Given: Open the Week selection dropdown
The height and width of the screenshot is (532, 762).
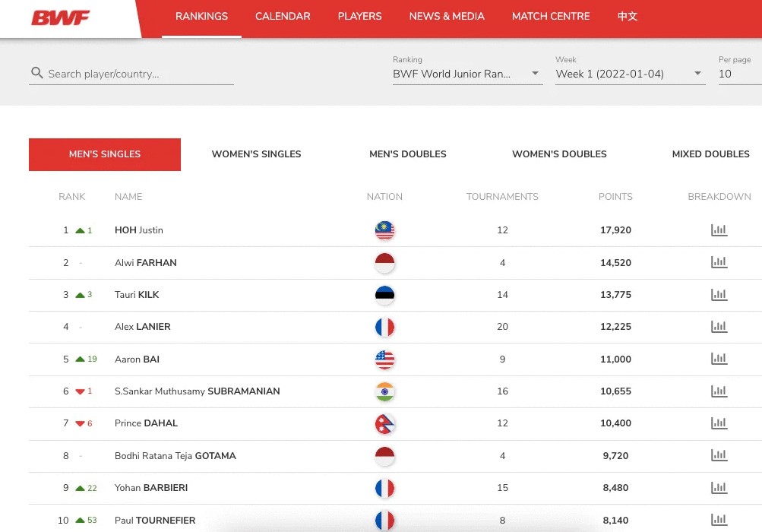Looking at the screenshot, I should click(629, 74).
